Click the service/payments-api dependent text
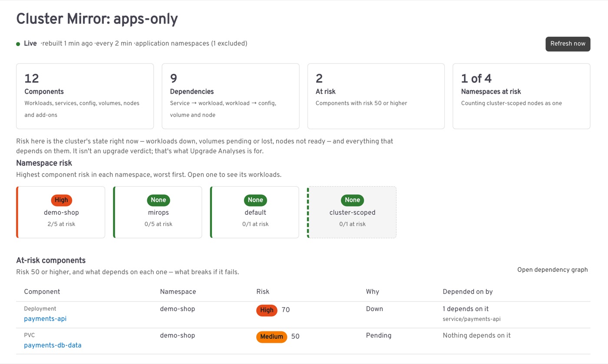 click(x=472, y=319)
